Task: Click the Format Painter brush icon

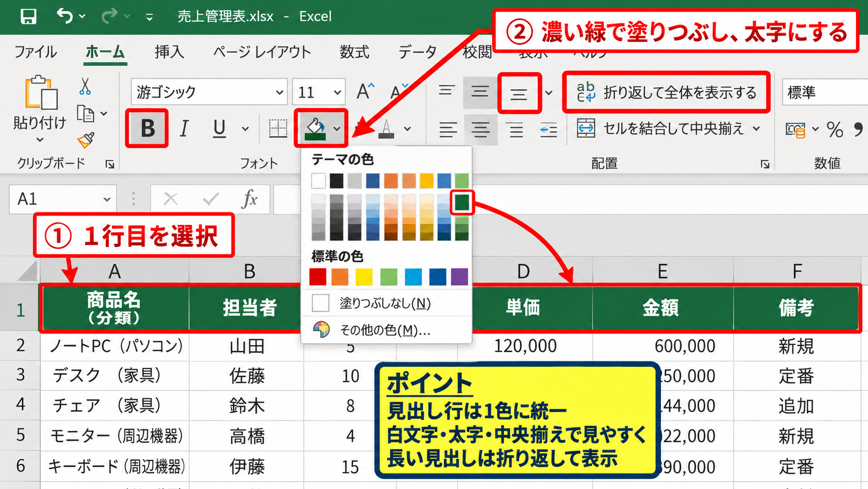Action: click(x=86, y=140)
